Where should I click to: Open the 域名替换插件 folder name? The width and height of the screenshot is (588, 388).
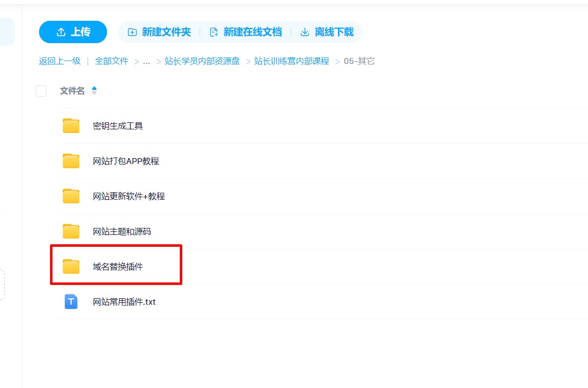(118, 267)
